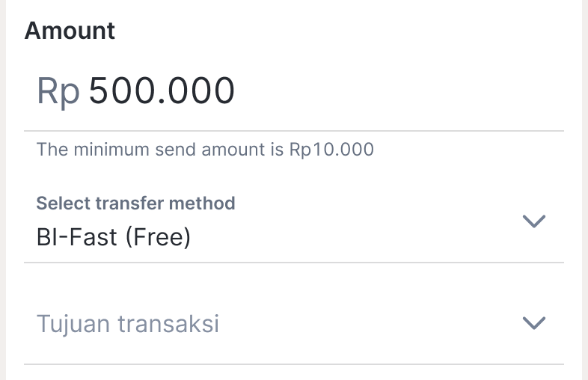The image size is (588, 380).
Task: Tap the Select transfer method label
Action: coord(135,203)
